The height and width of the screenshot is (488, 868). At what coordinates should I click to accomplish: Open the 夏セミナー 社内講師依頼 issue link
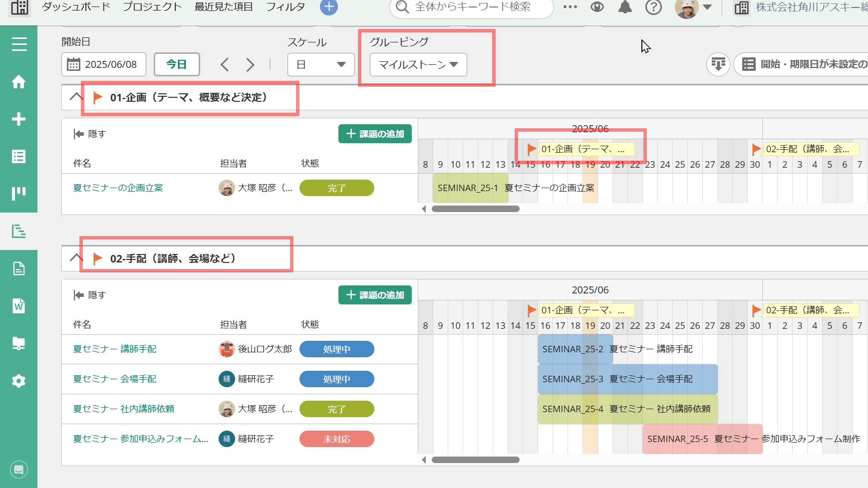click(x=124, y=409)
